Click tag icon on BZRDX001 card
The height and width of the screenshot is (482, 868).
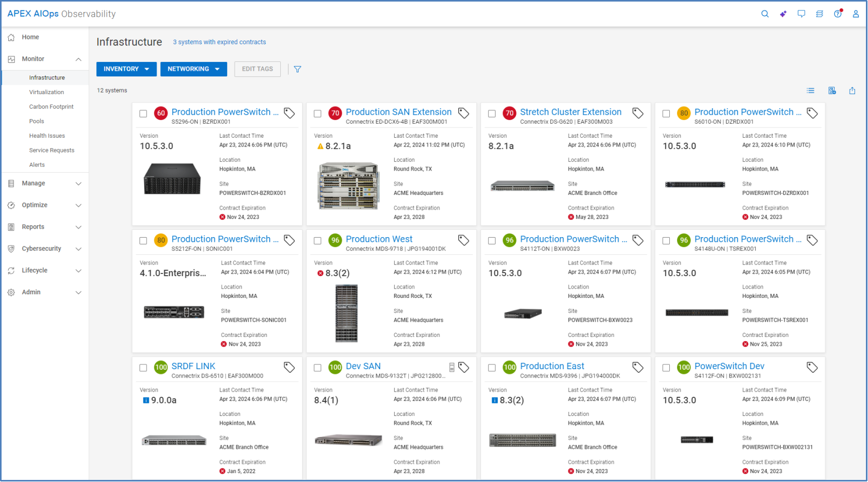[x=289, y=113]
